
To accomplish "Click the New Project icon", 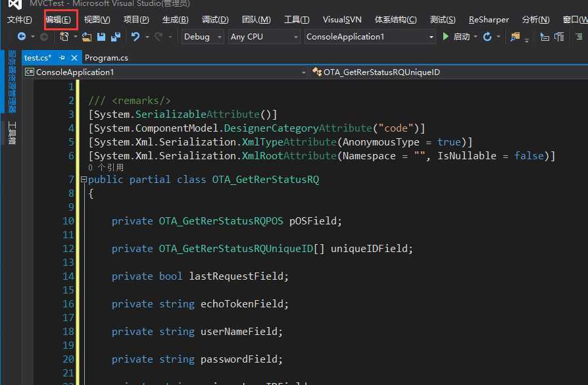I will (64, 36).
